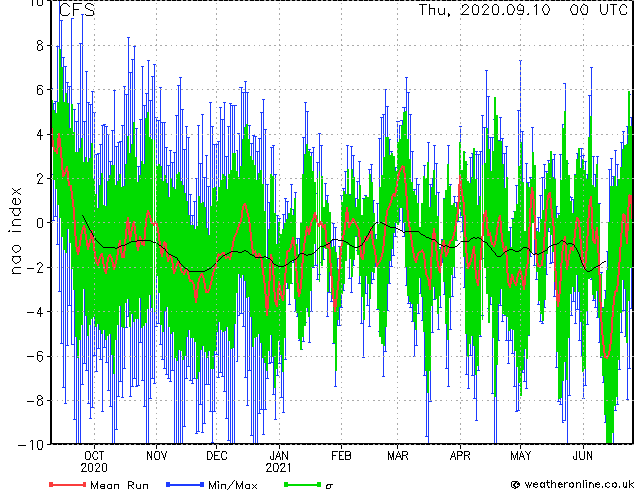
Task: Click the DEC axis label
Action: [x=217, y=456]
